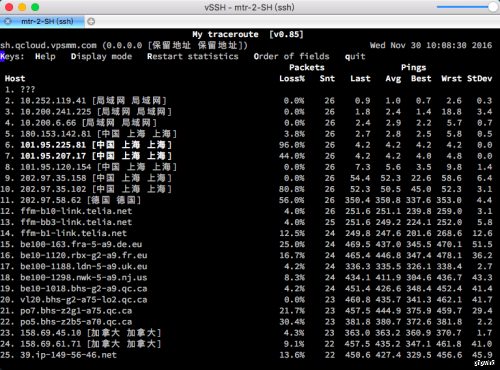Click the 30.4% loss value
Image resolution: width=500 pixels, height=370 pixels.
click(292, 322)
